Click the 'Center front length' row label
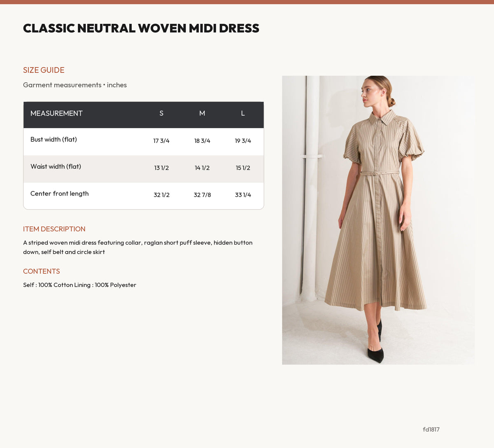This screenshot has width=494, height=448. (59, 194)
